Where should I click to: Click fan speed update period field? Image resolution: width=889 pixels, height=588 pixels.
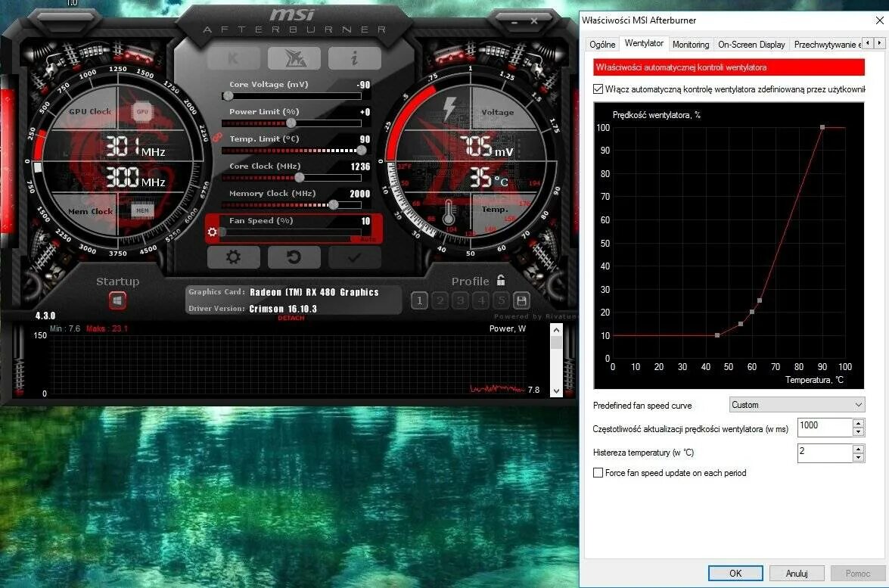click(x=825, y=427)
